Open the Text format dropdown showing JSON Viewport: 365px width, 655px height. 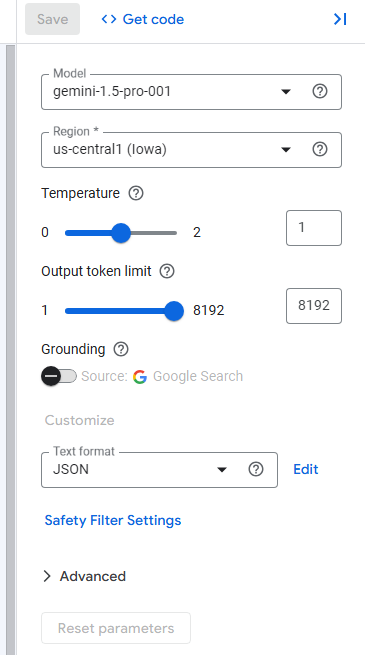point(159,470)
